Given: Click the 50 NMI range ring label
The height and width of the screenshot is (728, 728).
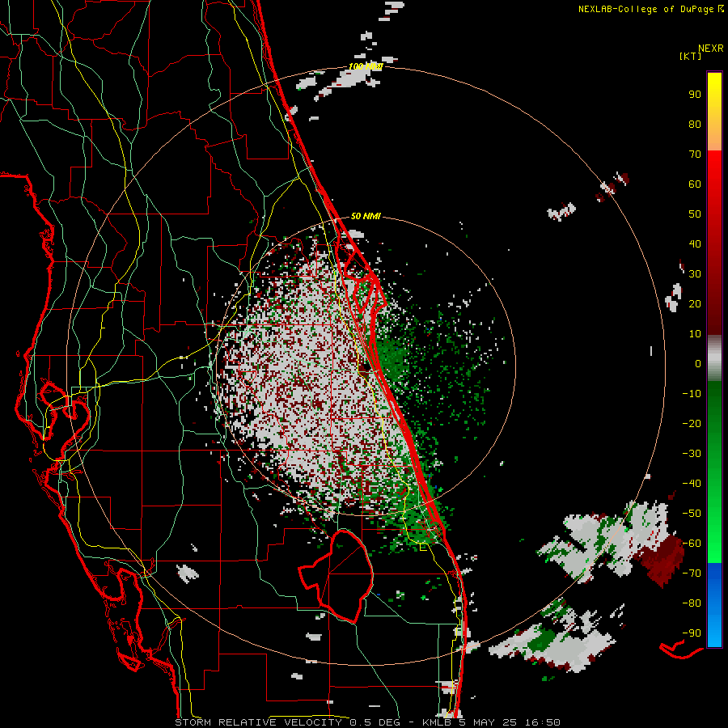Looking at the screenshot, I should [x=366, y=216].
